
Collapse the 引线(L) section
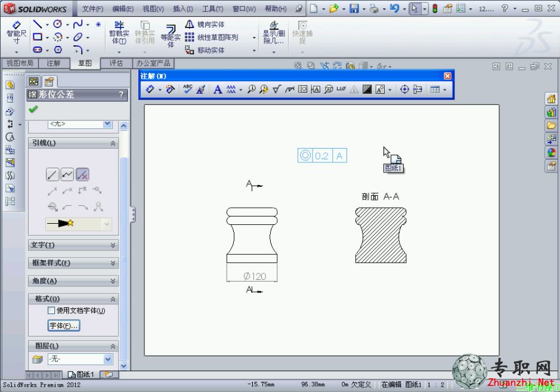coord(113,143)
